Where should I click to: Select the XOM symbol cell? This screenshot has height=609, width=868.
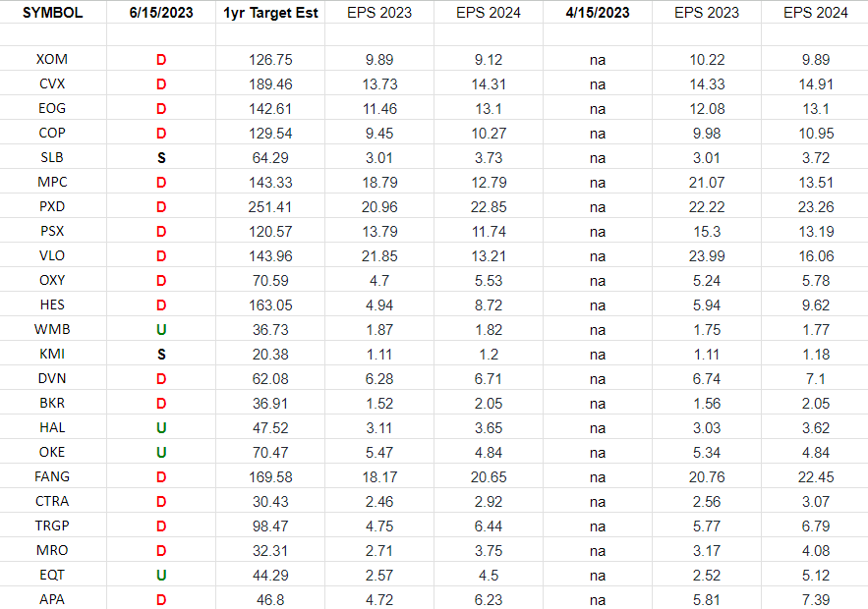coord(52,59)
